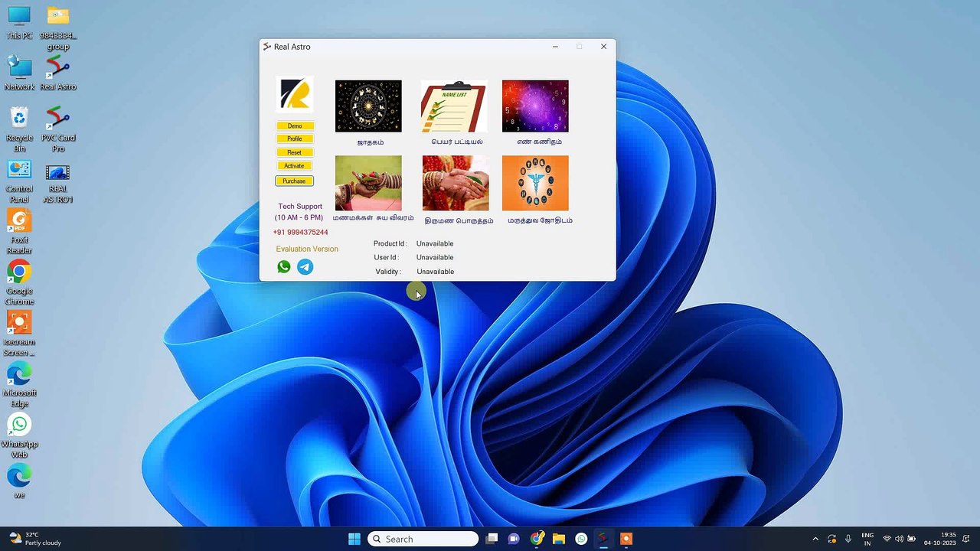This screenshot has height=551, width=980.
Task: Switch ENG IN input language
Action: [867, 539]
